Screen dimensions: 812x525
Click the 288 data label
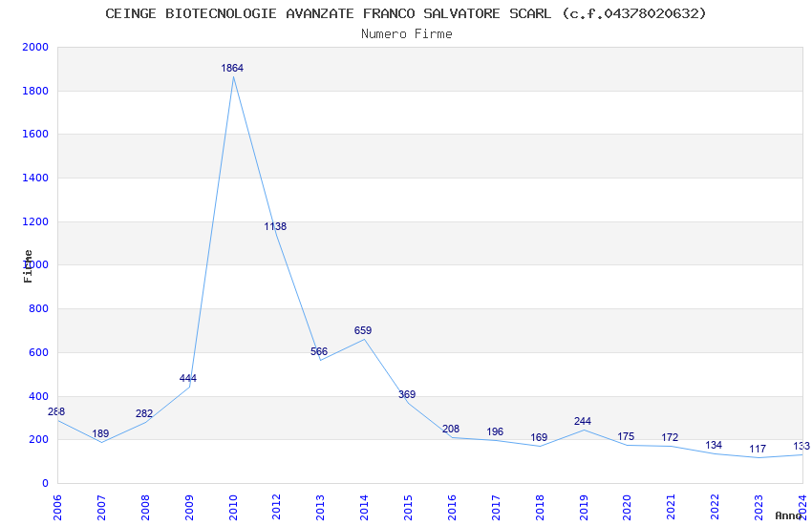point(56,411)
